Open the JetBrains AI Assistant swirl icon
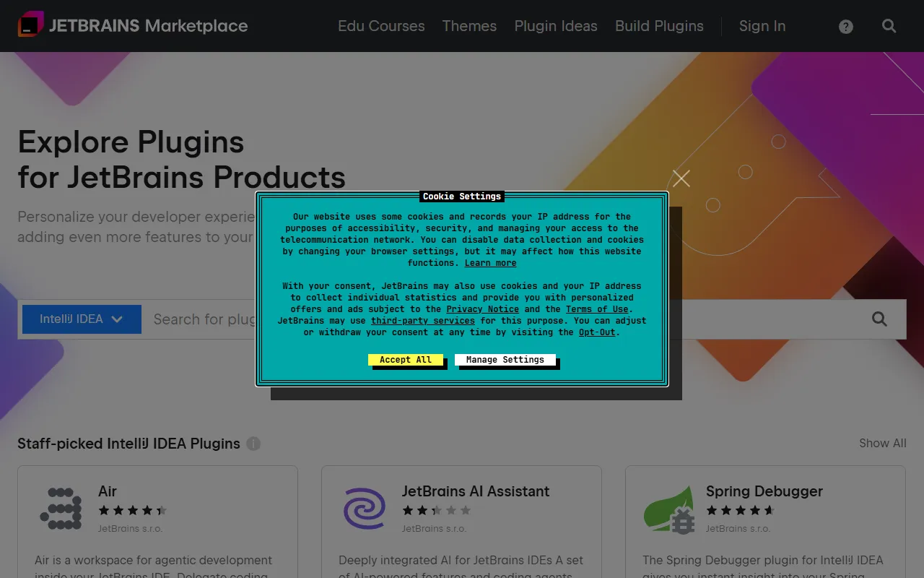 click(365, 509)
